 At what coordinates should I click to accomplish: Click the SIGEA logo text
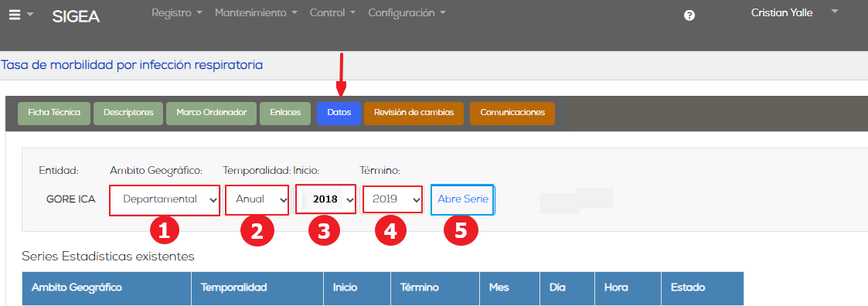(x=76, y=16)
